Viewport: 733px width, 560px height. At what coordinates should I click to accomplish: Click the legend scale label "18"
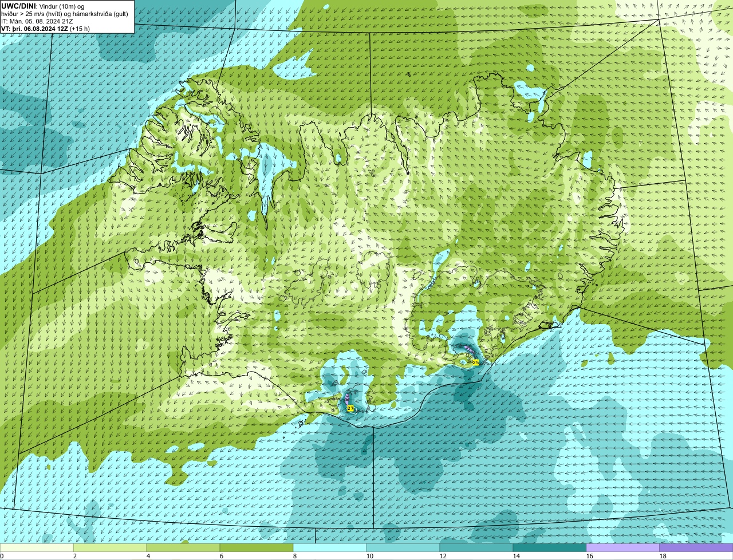click(x=663, y=556)
